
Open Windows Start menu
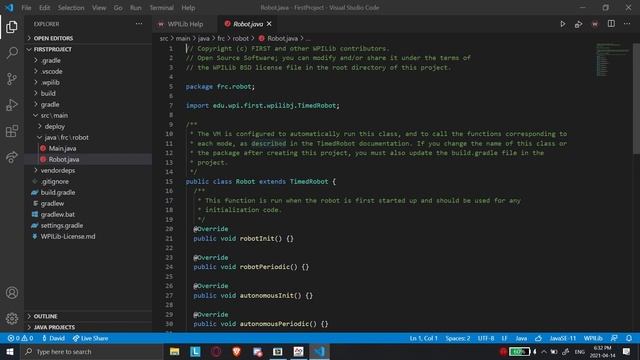coord(10,351)
